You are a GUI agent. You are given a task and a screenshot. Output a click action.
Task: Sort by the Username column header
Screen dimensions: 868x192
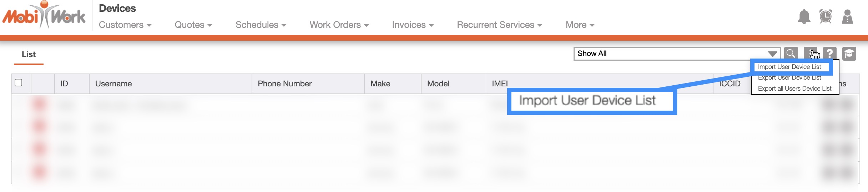pos(113,84)
